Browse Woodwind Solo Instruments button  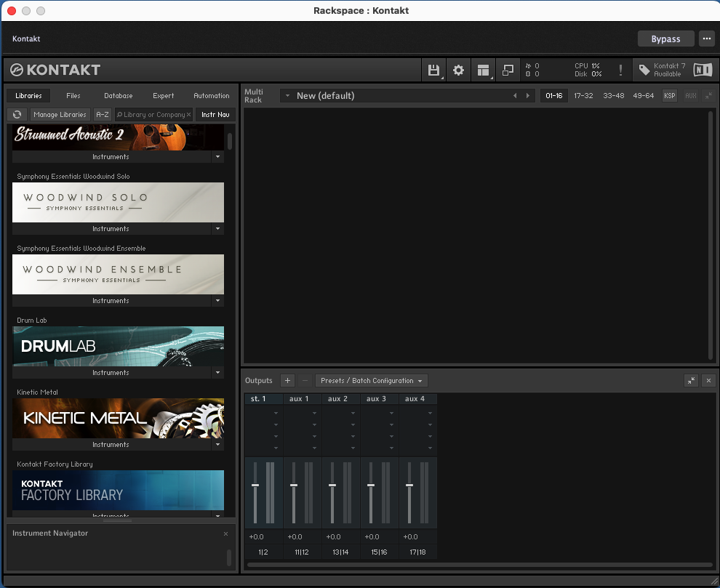(111, 229)
